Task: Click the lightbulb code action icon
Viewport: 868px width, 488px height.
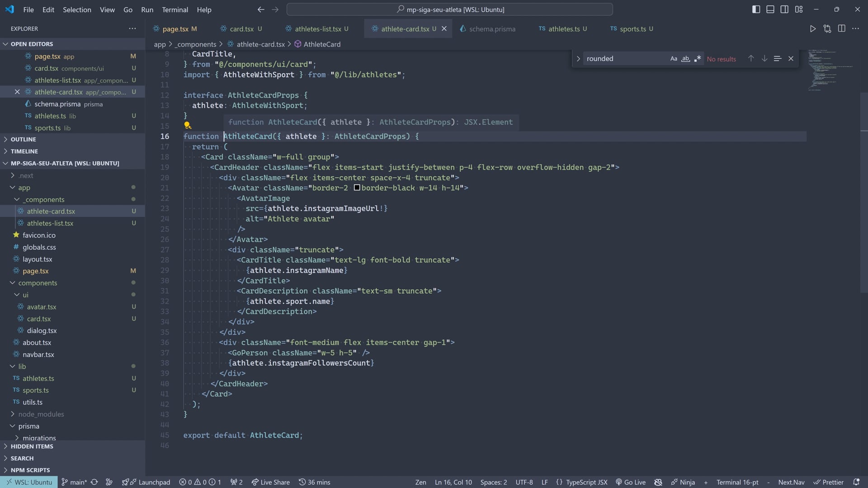Action: [187, 126]
